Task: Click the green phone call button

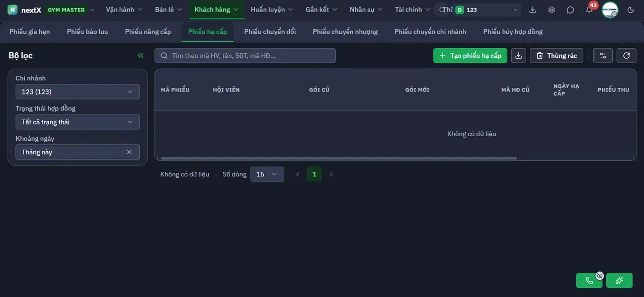Action: coord(589,280)
